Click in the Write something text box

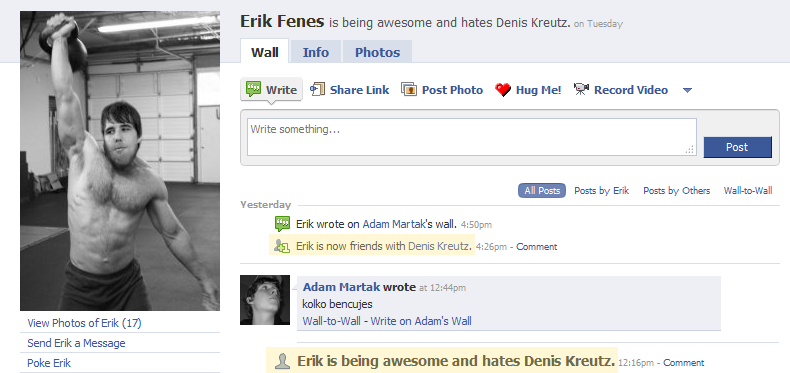(x=472, y=137)
